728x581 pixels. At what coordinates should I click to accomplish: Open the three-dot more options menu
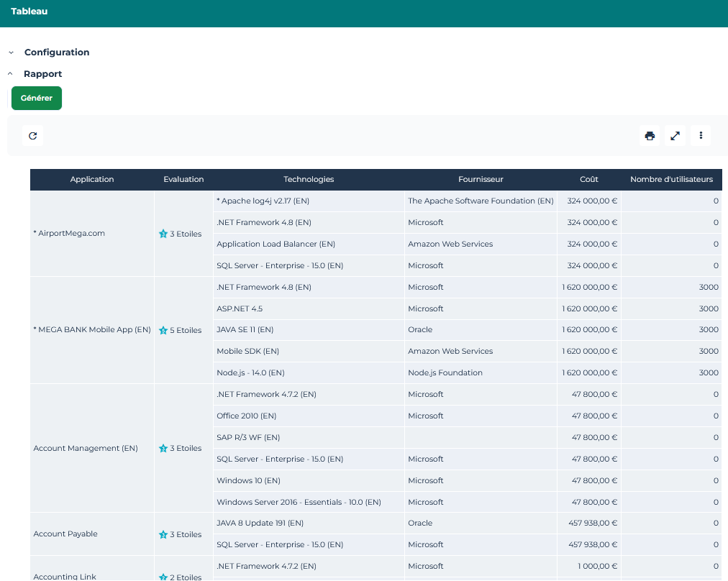(x=701, y=135)
